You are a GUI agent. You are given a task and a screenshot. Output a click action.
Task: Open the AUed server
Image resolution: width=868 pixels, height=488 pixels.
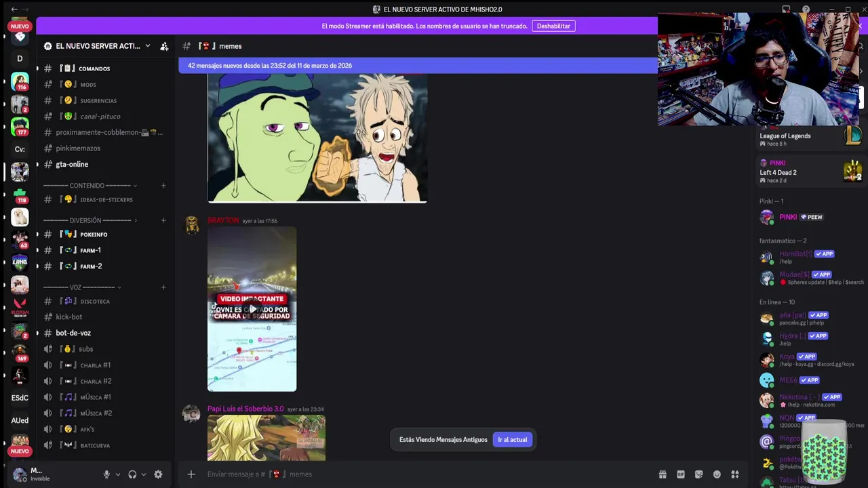(20, 420)
